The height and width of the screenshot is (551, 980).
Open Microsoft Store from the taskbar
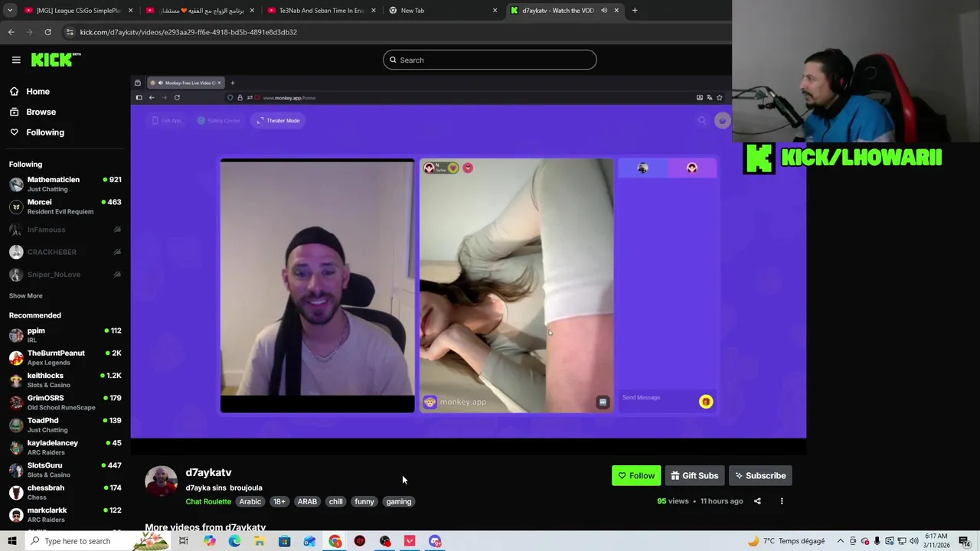pos(284,541)
